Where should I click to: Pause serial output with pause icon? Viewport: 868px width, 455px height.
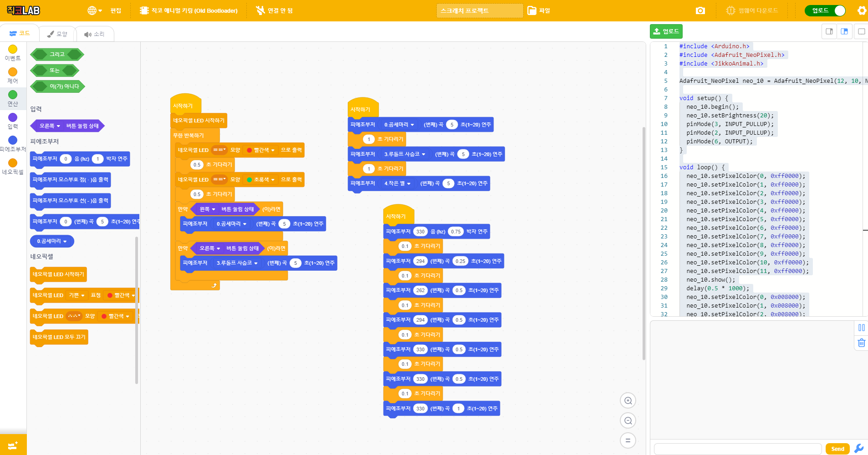point(861,328)
